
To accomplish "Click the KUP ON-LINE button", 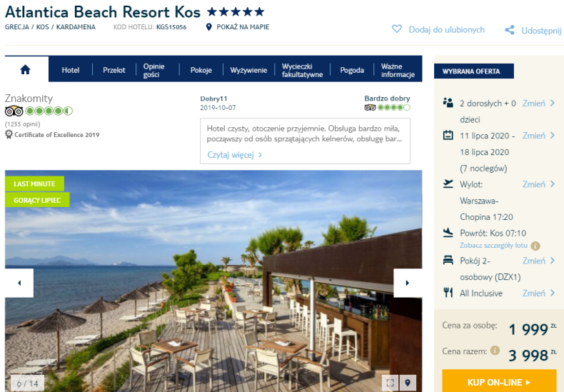I will point(499,381).
